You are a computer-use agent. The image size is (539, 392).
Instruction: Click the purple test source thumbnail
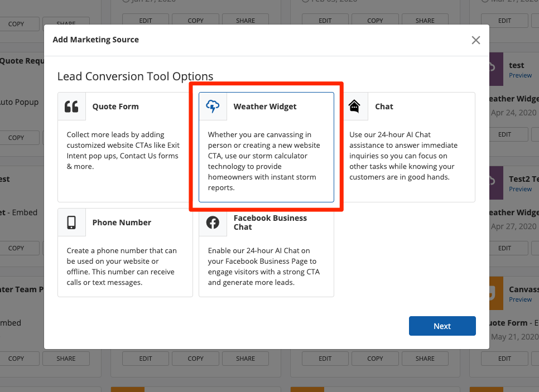point(496,69)
